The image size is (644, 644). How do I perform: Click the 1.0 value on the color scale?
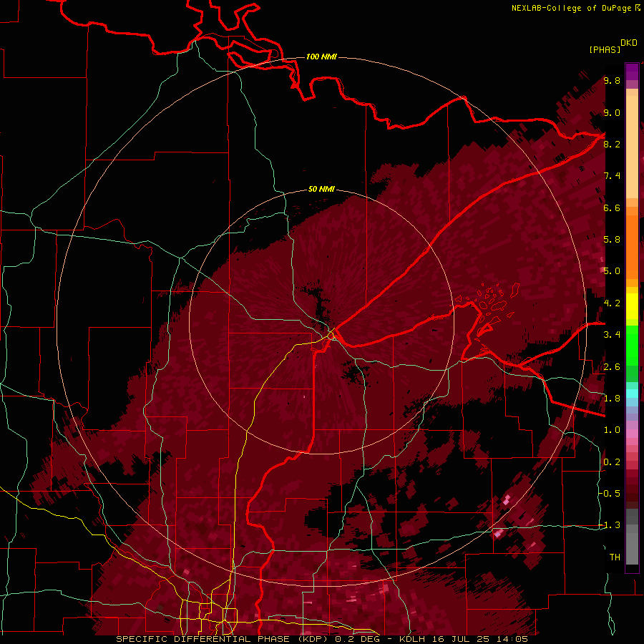612,430
